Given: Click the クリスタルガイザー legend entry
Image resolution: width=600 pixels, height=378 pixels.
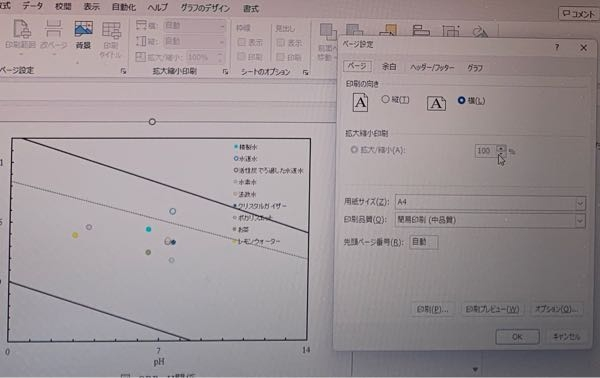Looking at the screenshot, I should click(x=260, y=206).
